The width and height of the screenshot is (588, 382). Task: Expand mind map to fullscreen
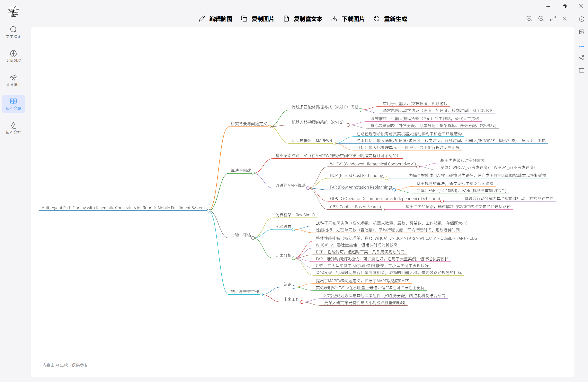pos(553,19)
